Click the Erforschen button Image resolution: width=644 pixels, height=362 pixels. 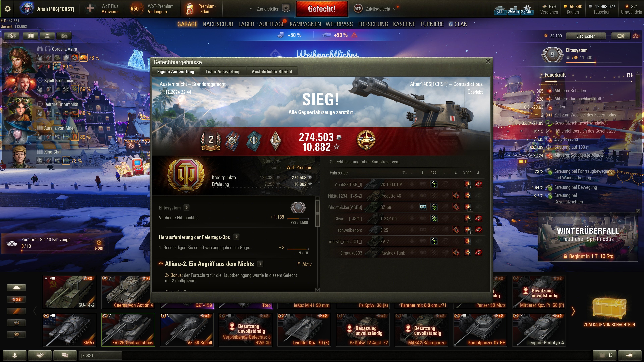click(x=586, y=36)
